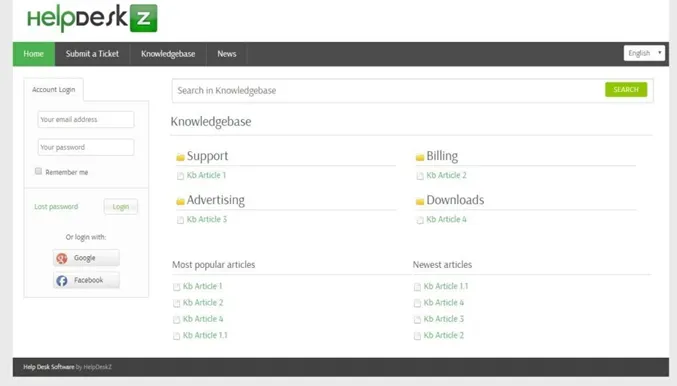Click the Billing category folder icon
The height and width of the screenshot is (386, 677).
pos(420,157)
